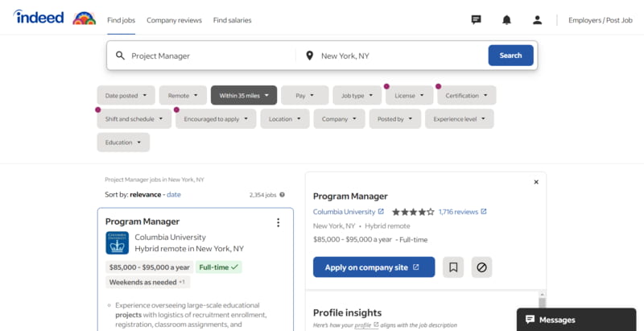Go to Find jobs tab
Image resolution: width=644 pixels, height=331 pixels.
[x=122, y=20]
